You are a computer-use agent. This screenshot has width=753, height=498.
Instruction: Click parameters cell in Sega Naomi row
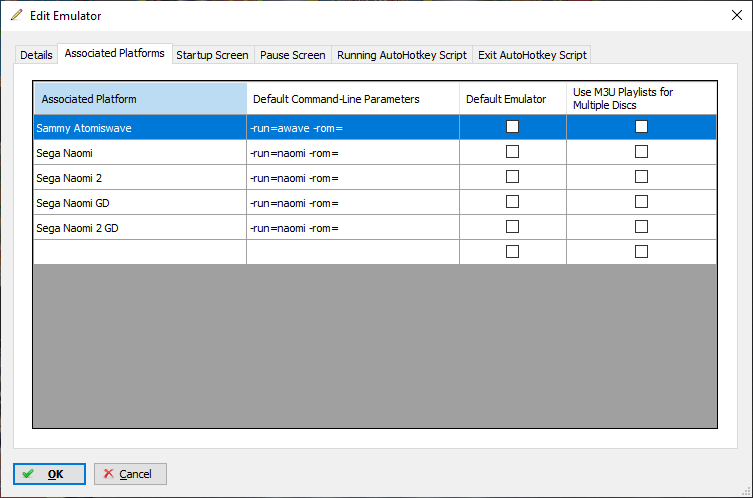[x=353, y=153]
